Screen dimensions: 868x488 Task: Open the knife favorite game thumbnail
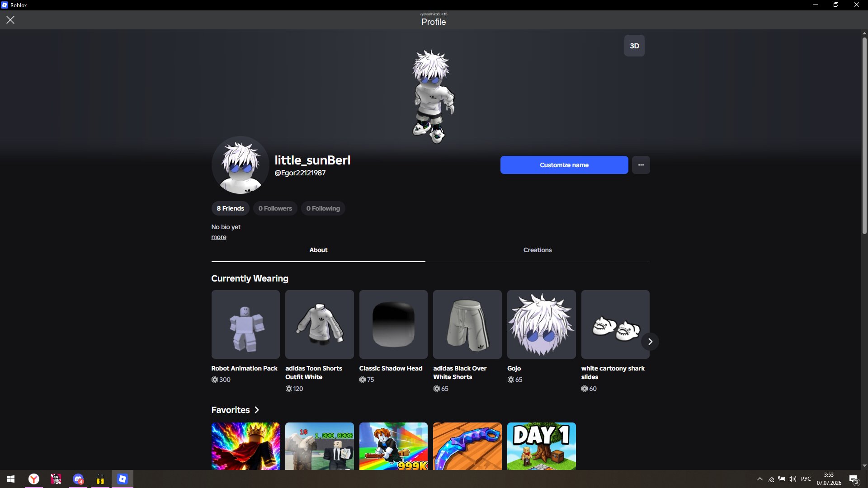pyautogui.click(x=467, y=446)
